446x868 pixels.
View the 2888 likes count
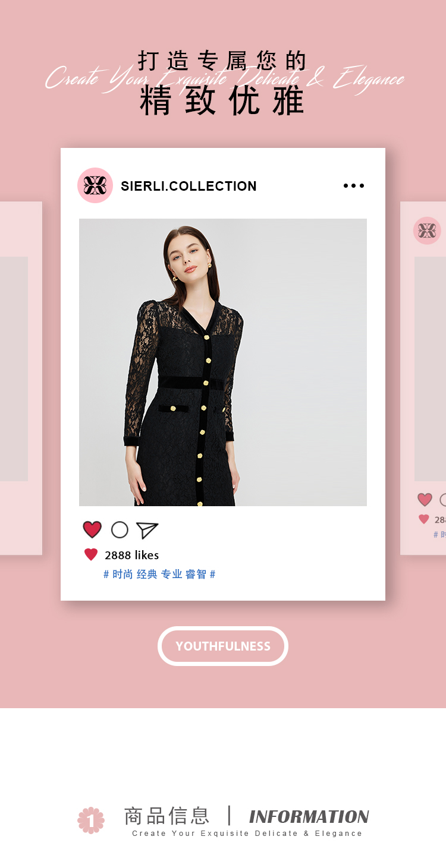point(131,555)
